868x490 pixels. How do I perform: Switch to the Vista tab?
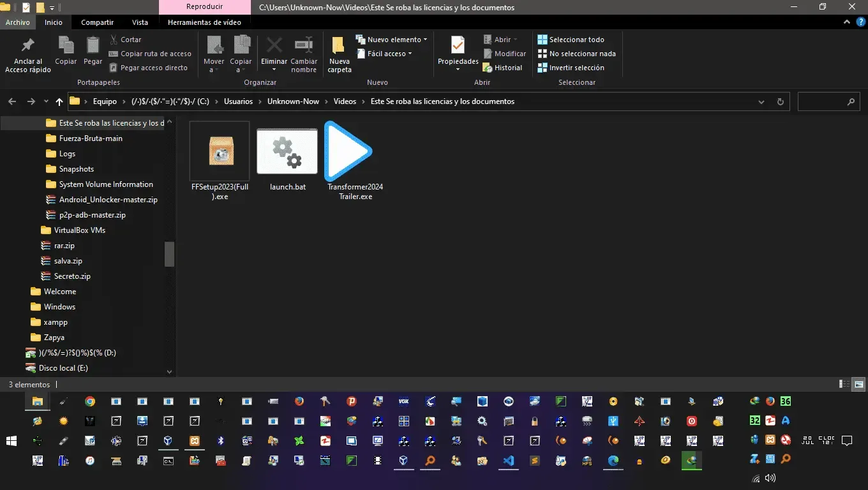[140, 22]
